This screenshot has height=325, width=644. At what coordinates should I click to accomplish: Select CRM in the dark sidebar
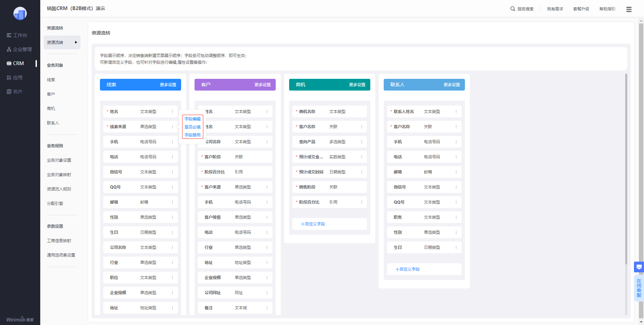(15, 63)
